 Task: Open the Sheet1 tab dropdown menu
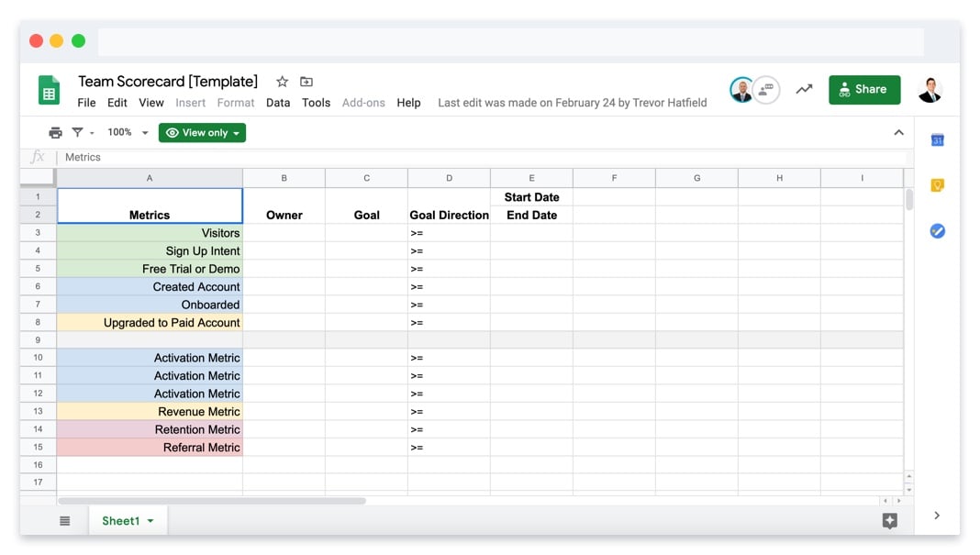tap(150, 520)
